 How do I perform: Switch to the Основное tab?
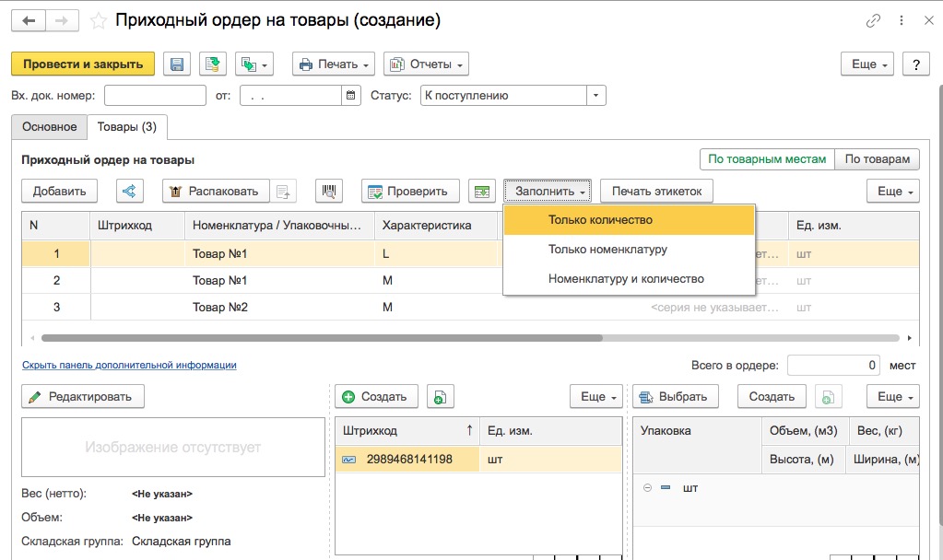[x=49, y=127]
